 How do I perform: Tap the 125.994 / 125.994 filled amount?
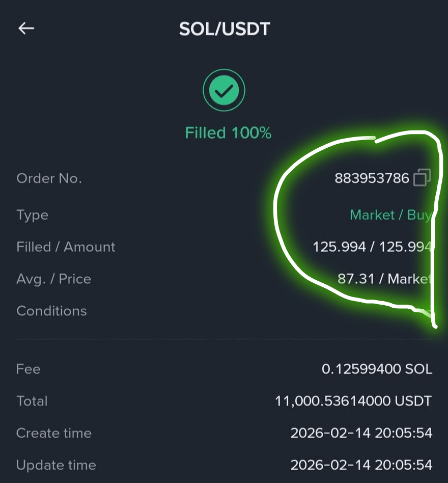click(372, 247)
